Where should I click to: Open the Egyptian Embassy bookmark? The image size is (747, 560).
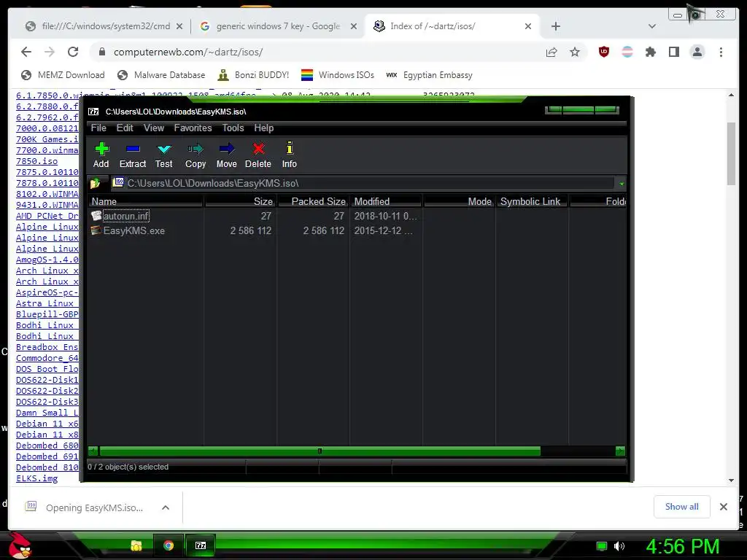[x=429, y=75]
